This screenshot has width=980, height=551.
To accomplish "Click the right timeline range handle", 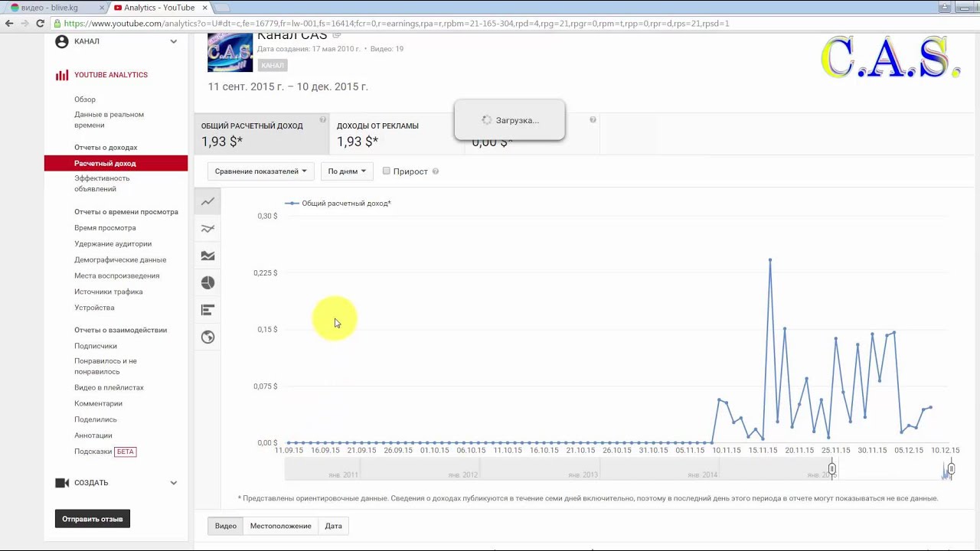I will pyautogui.click(x=951, y=468).
